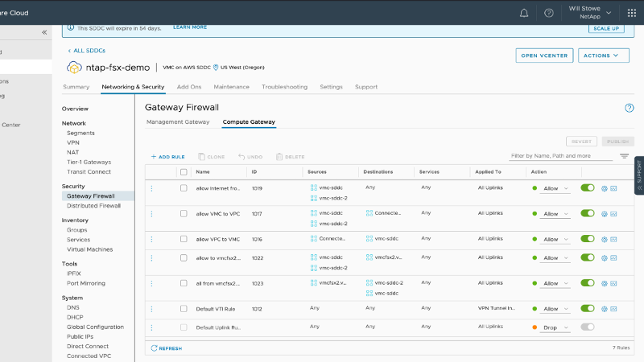Check the box for allow VMC to VPC
This screenshot has height=362, width=644.
tap(184, 213)
